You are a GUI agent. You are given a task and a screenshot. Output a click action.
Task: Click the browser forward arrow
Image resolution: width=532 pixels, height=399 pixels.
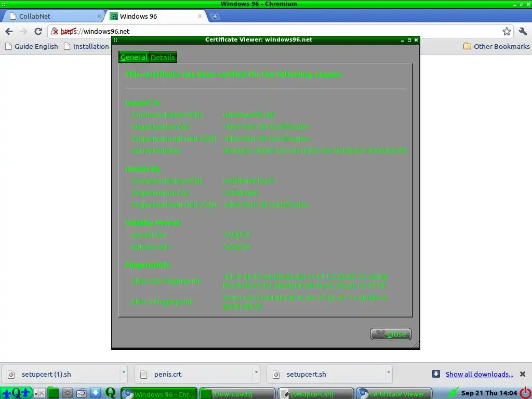pos(23,32)
